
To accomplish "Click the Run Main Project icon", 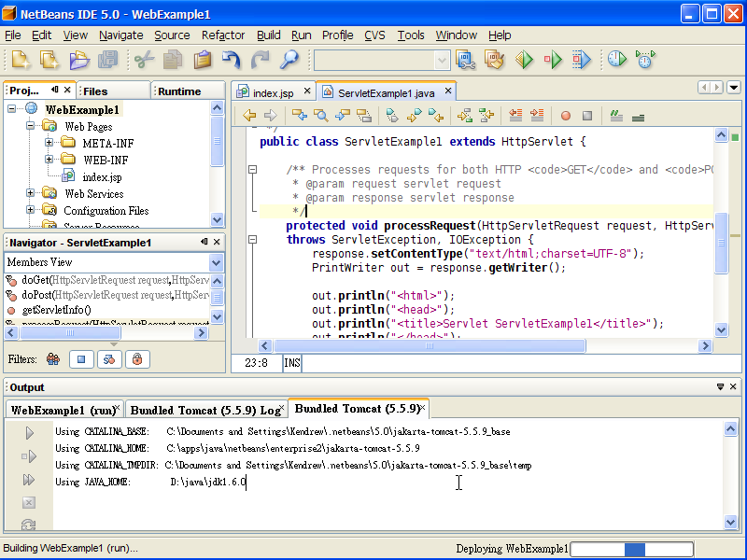I will 524,60.
